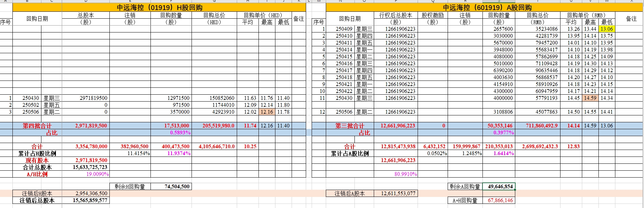The height and width of the screenshot is (208, 644).
Task: Click the A/H比例 label
Action: 37,174
